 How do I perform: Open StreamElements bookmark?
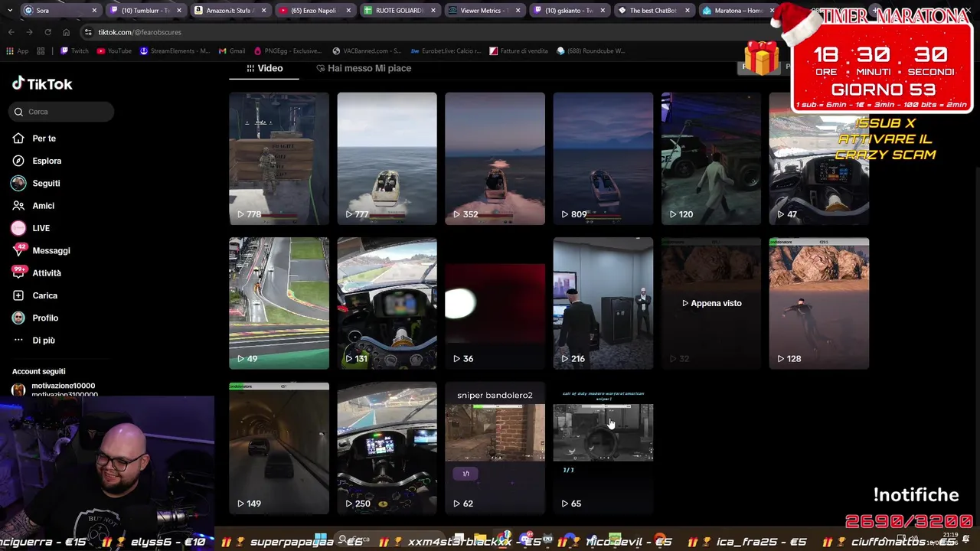point(174,51)
